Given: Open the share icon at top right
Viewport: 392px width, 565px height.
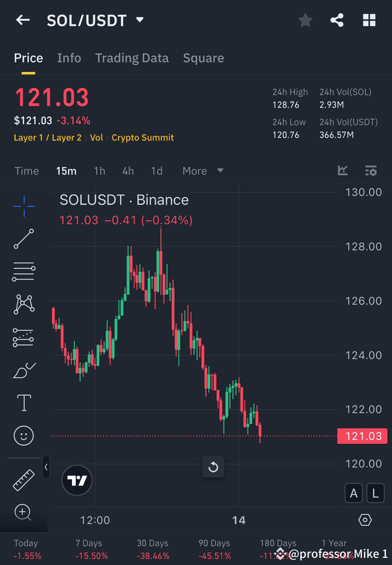Looking at the screenshot, I should tap(337, 20).
